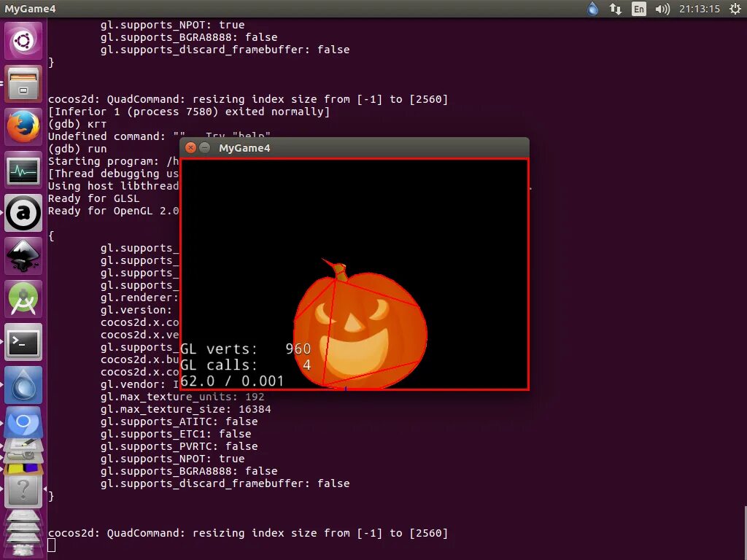Click the unknown question-mark launcher icon

(23, 491)
